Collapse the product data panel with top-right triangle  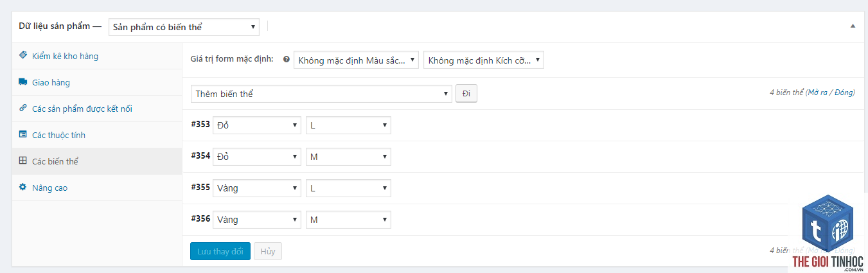[853, 26]
